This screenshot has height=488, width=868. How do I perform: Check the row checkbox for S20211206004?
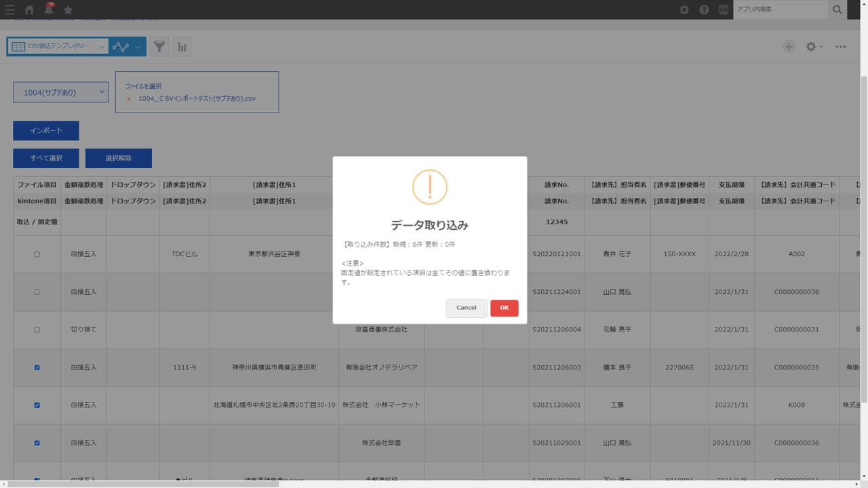point(37,329)
